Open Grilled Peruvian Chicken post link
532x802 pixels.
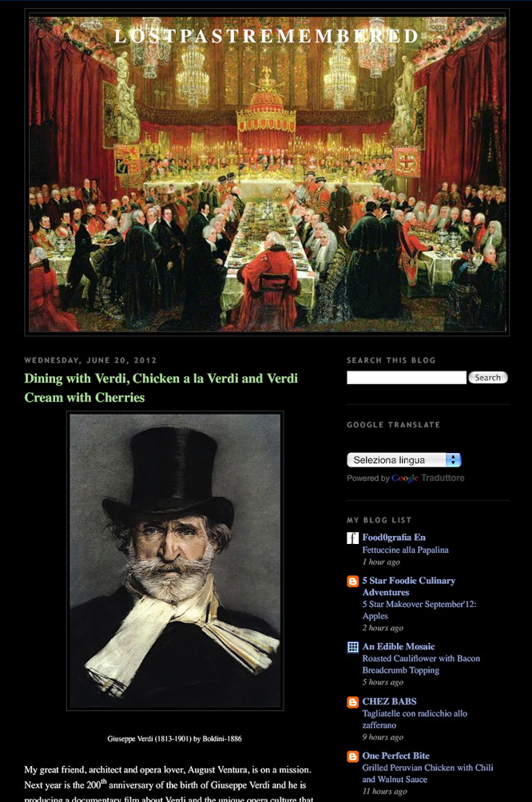pyautogui.click(x=427, y=773)
